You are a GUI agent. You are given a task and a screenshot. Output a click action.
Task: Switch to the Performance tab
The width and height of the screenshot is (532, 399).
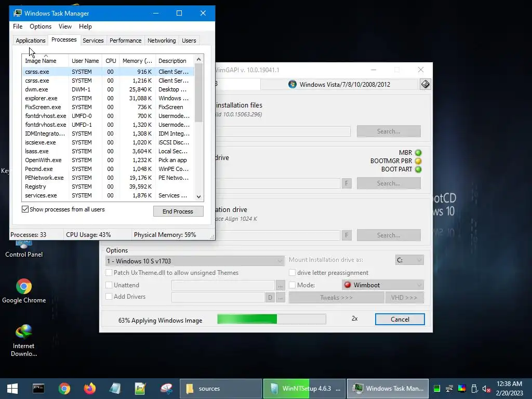(x=125, y=41)
